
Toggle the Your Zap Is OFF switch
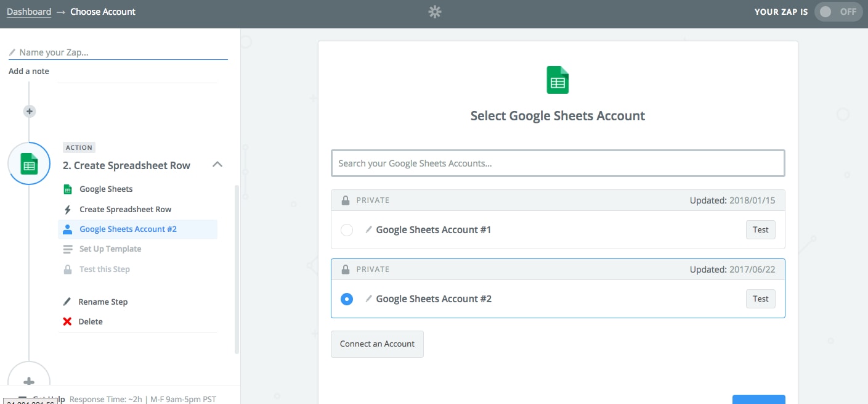point(838,12)
